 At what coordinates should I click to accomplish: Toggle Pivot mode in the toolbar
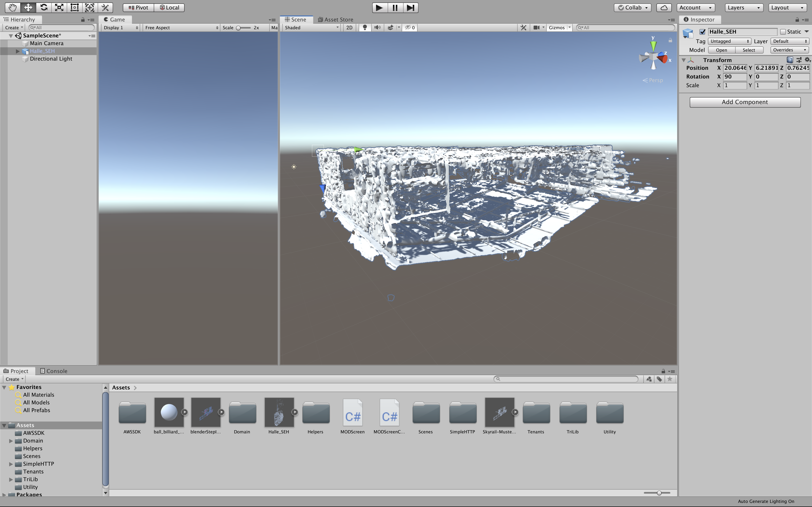pyautogui.click(x=138, y=7)
